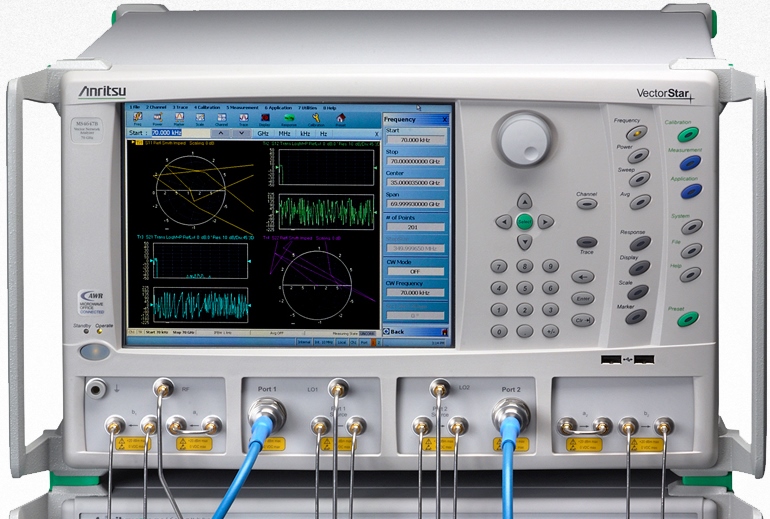Viewport: 770px width, 519px height.
Task: Select the GHz unit button
Action: 264,132
